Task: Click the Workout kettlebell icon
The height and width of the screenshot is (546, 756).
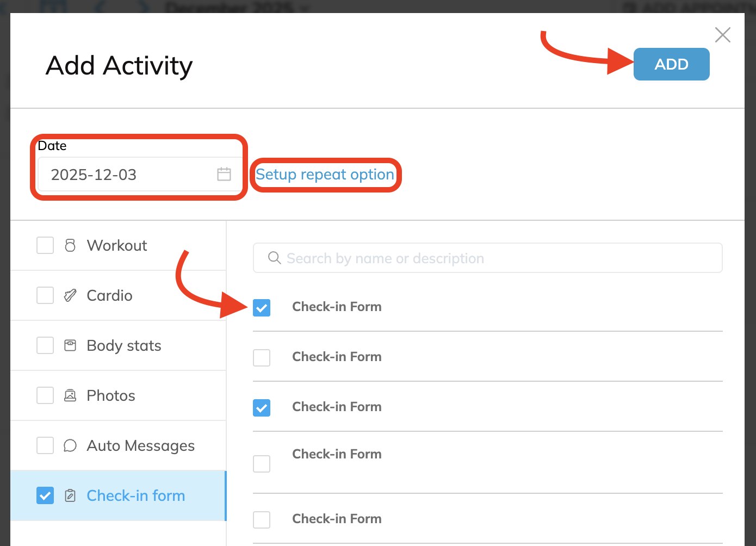Action: pos(70,245)
